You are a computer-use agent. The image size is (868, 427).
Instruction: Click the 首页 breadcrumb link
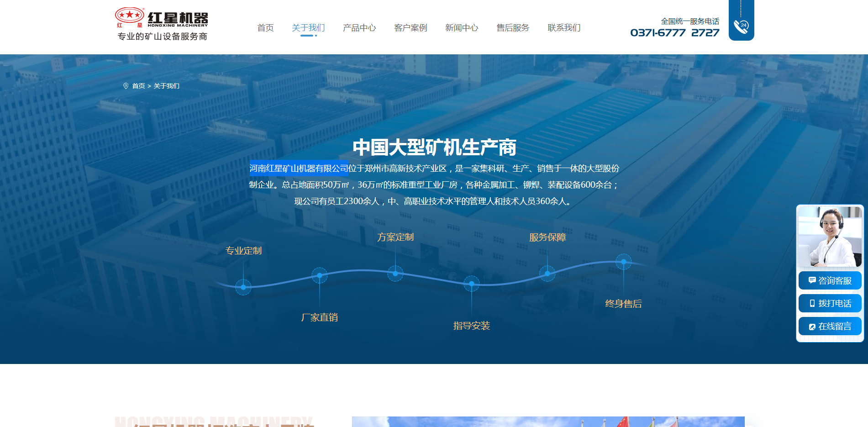click(x=138, y=86)
